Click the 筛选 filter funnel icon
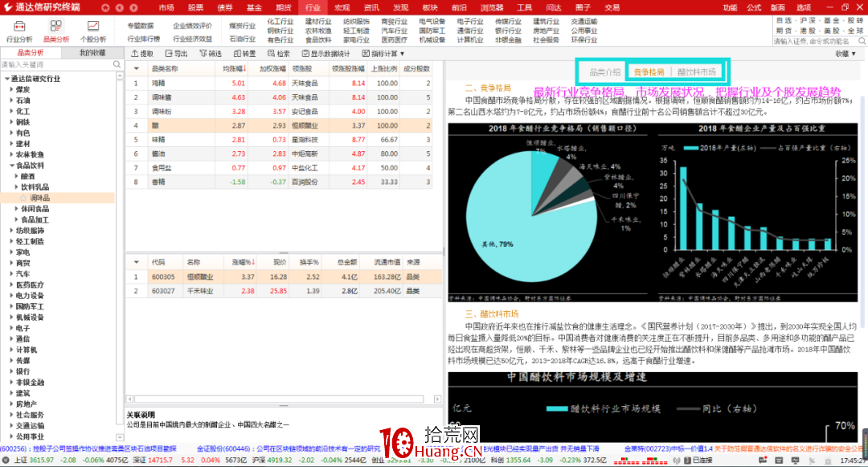 (x=203, y=54)
